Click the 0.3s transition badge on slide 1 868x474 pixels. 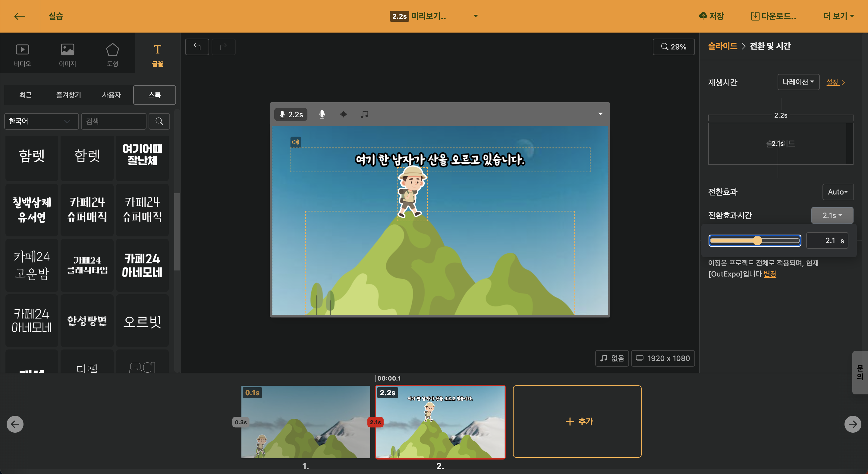(x=241, y=422)
